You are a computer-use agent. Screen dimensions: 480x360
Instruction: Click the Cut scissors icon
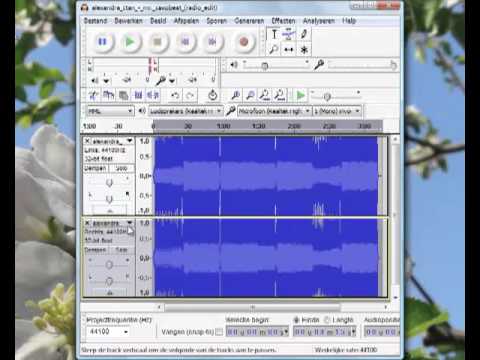tap(93, 96)
